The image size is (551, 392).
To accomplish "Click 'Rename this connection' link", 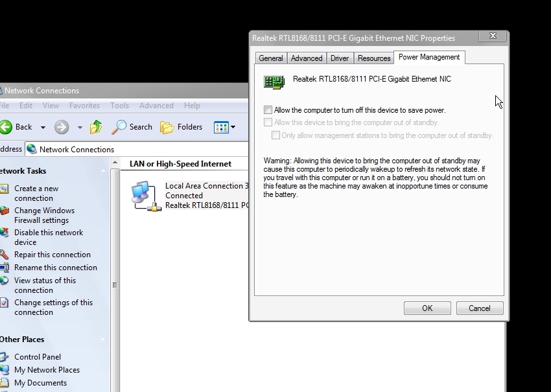I will click(56, 268).
